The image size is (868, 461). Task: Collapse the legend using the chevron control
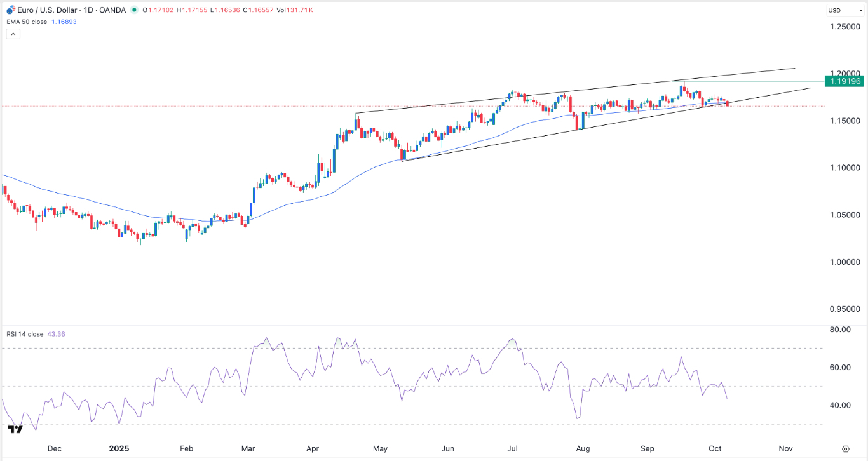point(13,33)
